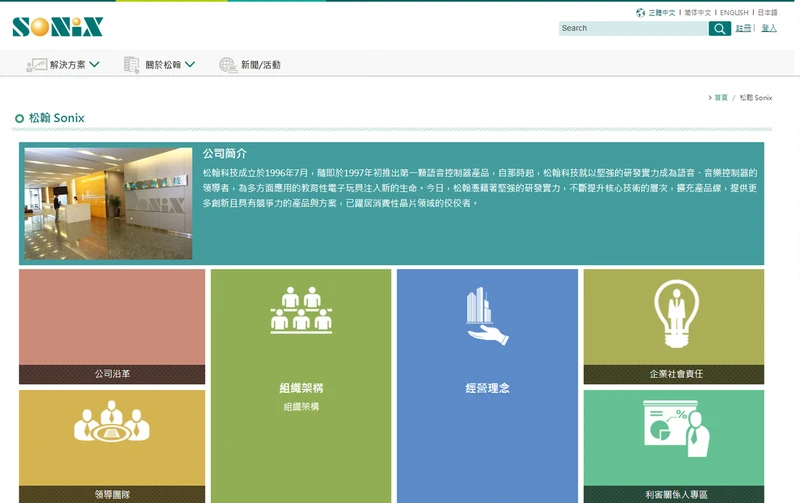
Task: Click the 企業社會責任 light bulb icon
Action: point(676,314)
